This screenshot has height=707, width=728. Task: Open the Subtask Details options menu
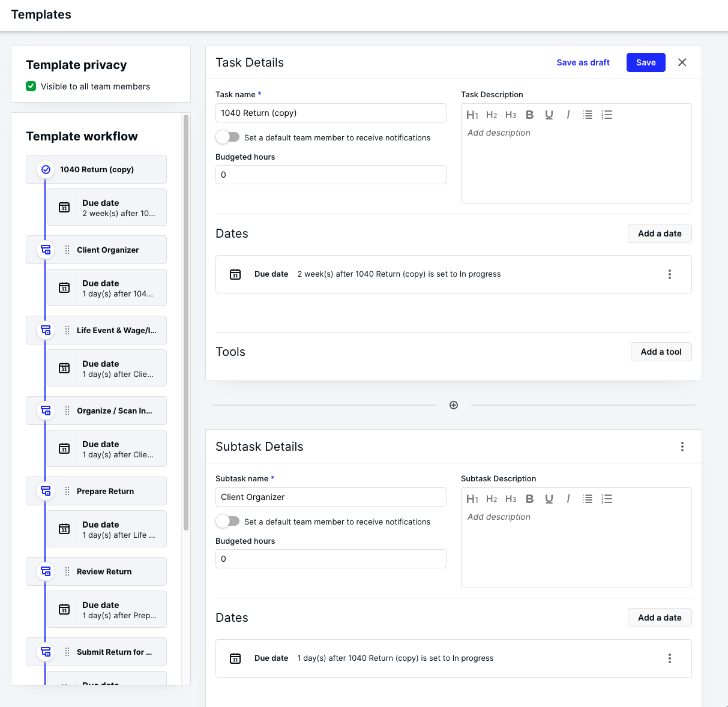point(682,447)
